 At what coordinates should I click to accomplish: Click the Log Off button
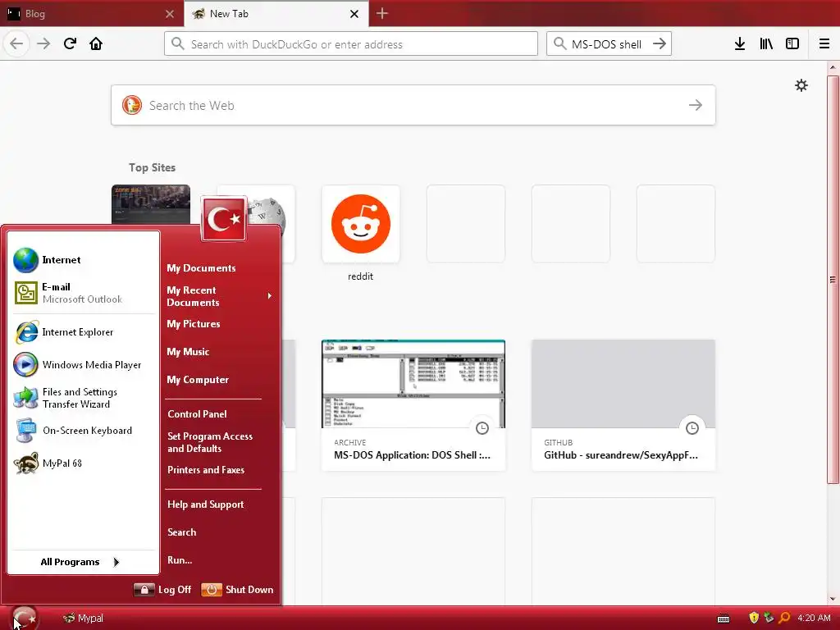(x=162, y=589)
